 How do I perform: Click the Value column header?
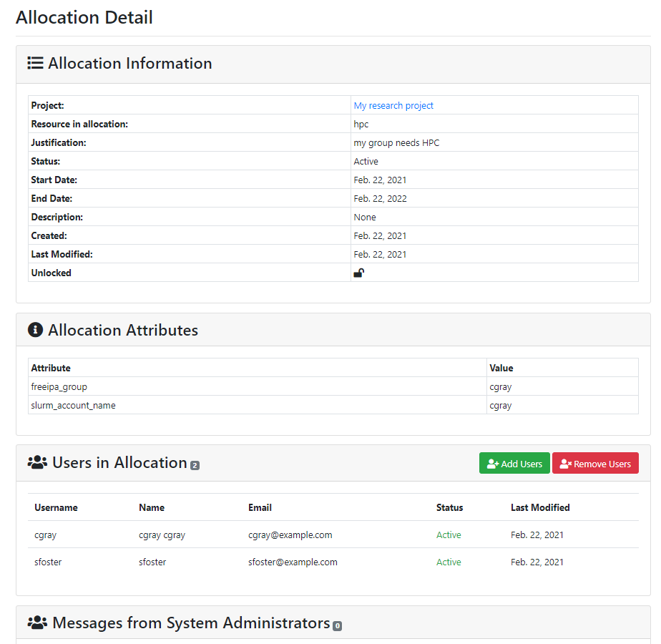click(x=501, y=368)
